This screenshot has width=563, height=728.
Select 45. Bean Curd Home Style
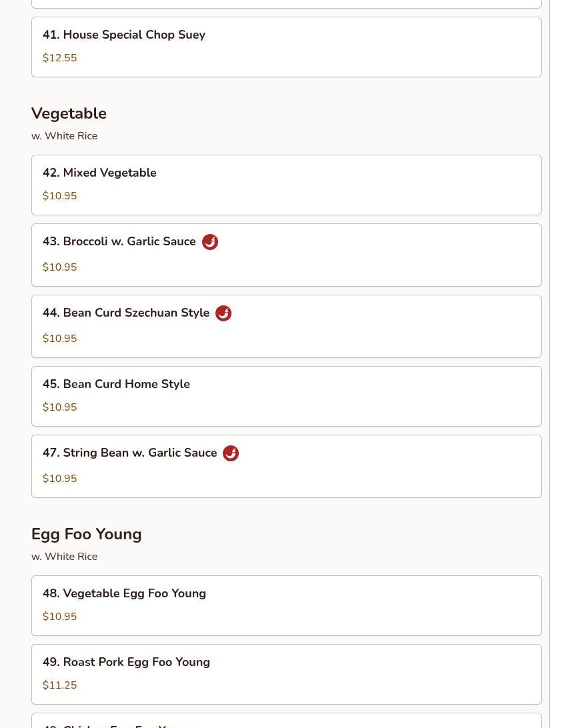click(x=286, y=396)
